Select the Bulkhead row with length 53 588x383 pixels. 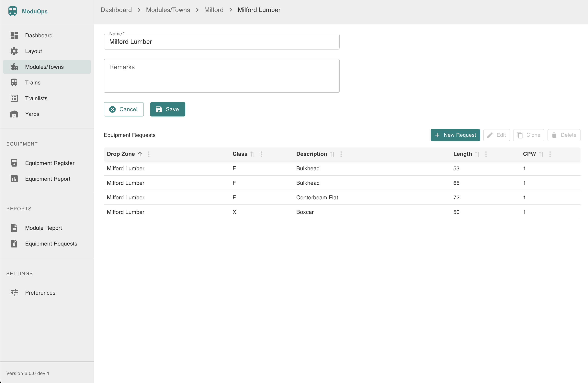(x=342, y=168)
